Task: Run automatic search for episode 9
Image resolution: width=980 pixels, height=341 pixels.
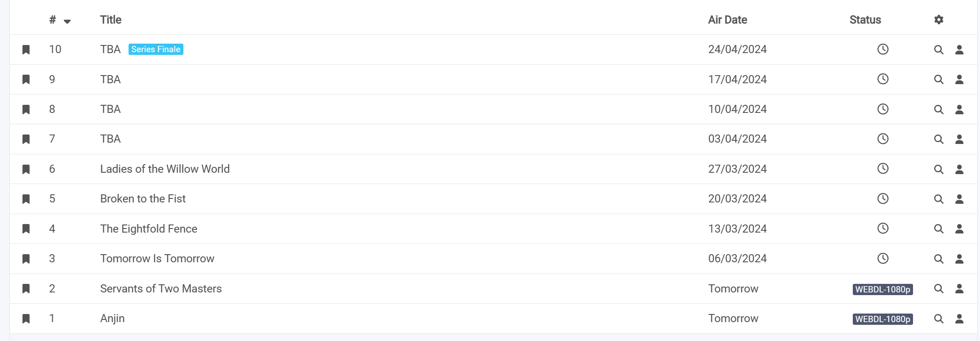Action: [939, 79]
